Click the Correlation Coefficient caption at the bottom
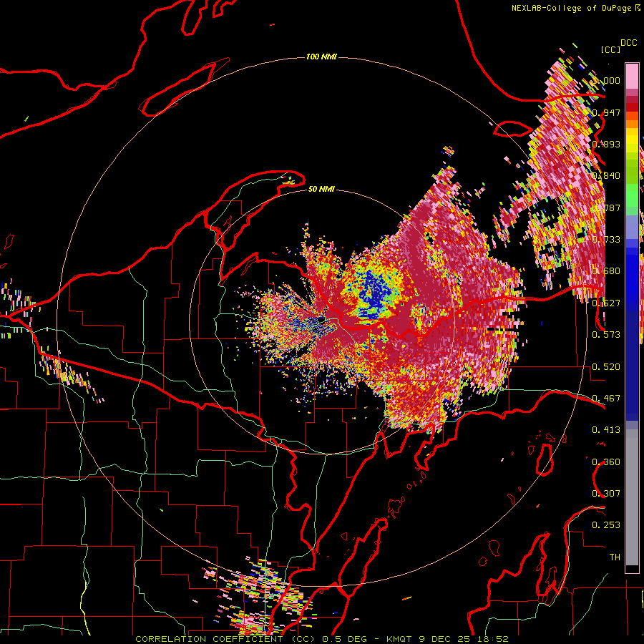 point(322,639)
